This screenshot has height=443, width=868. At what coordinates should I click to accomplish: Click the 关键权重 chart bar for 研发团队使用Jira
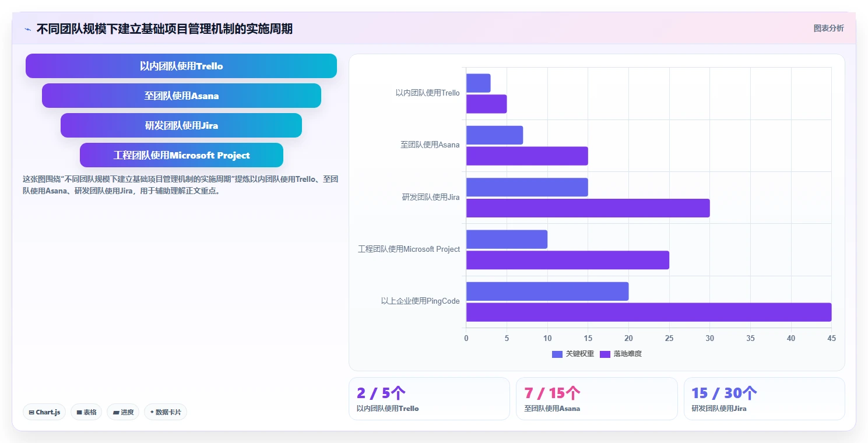tap(527, 187)
